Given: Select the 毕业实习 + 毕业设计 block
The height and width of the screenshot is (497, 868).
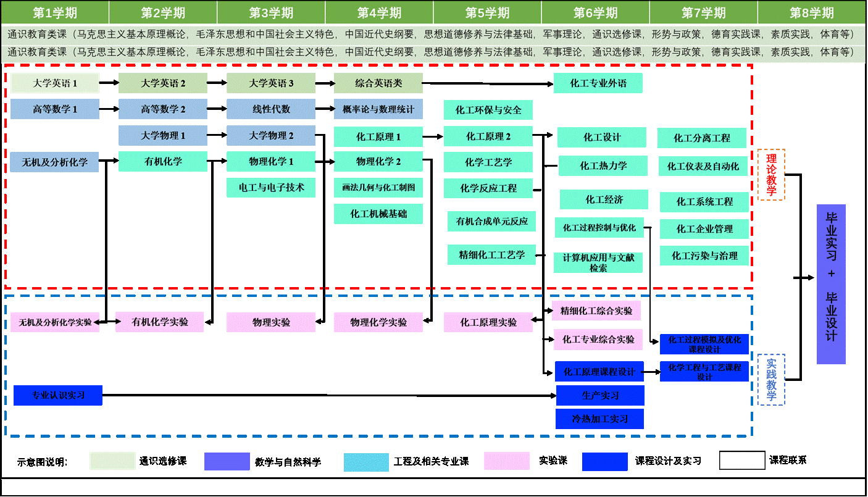Looking at the screenshot, I should [x=831, y=284].
